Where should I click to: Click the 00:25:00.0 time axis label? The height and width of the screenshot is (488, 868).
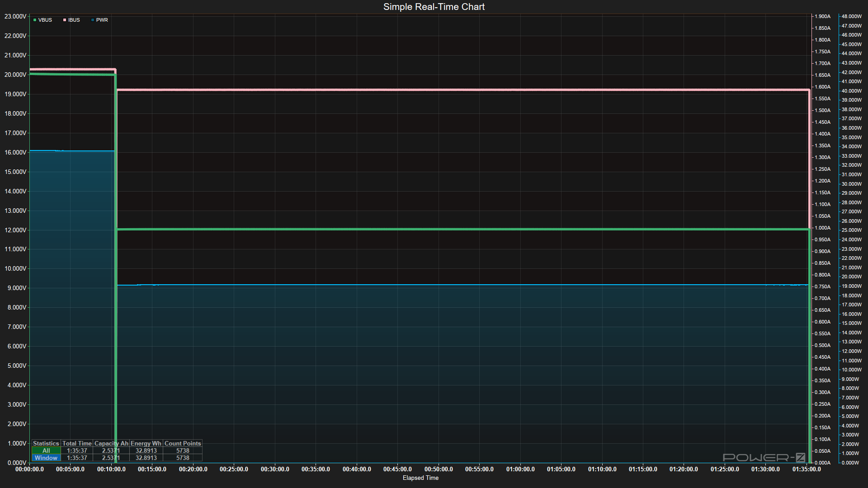tap(234, 469)
